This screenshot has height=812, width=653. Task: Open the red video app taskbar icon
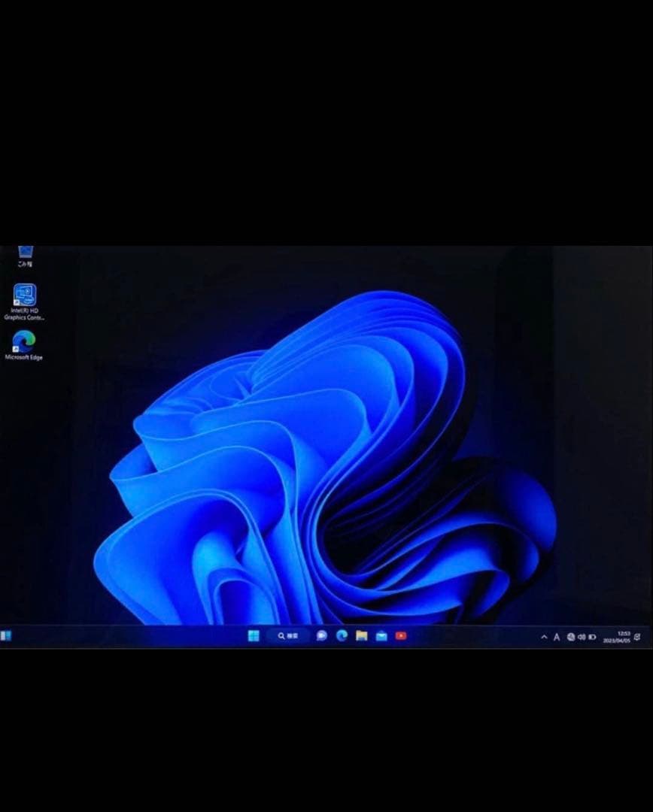[401, 636]
